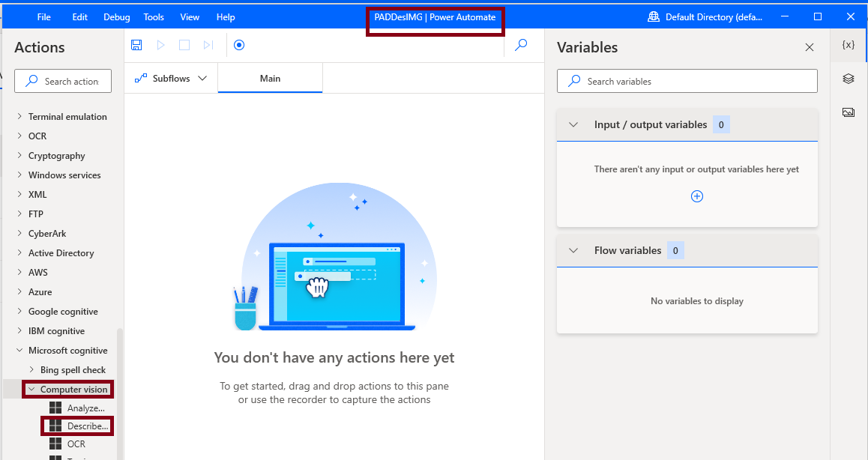This screenshot has width=868, height=460.
Task: Expand the OCR actions group
Action: pyautogui.click(x=20, y=136)
